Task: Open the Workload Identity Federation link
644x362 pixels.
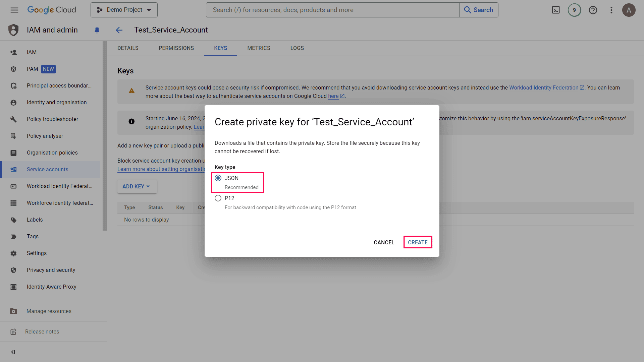Action: (x=543, y=87)
